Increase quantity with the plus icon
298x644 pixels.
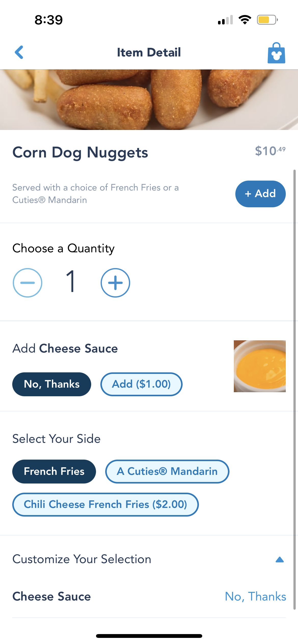[x=115, y=283]
